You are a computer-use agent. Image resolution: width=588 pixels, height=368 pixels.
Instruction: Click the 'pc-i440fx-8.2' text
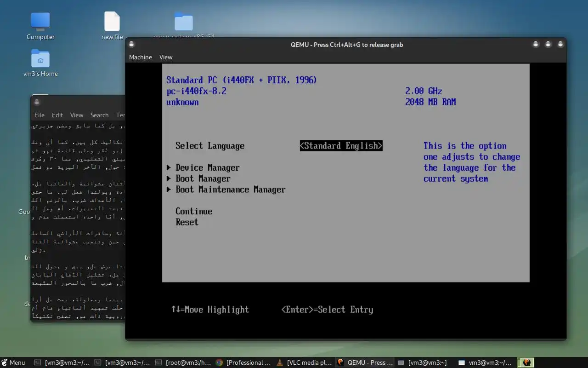[x=196, y=91]
